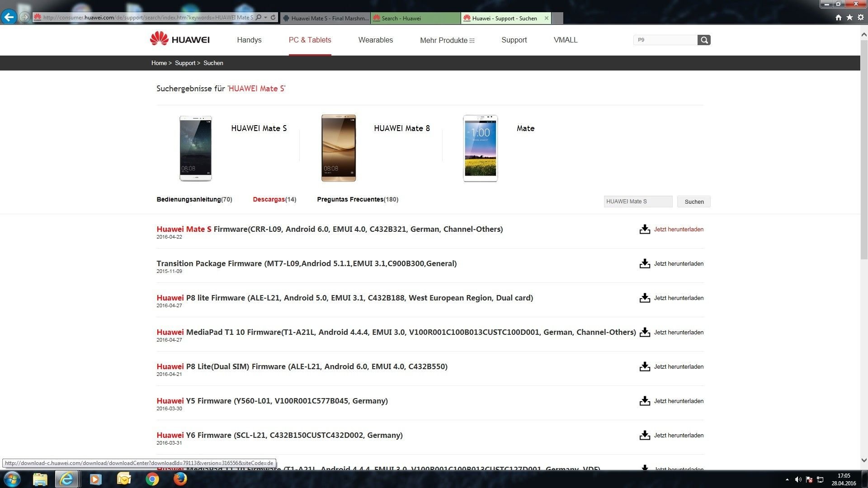
Task: Click the site search magnifier button
Action: 704,40
